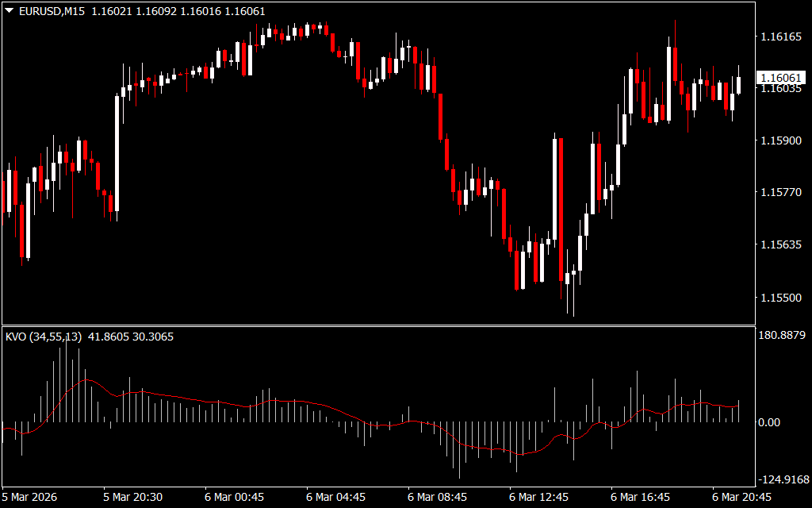
Task: Click the last candle on the price chart
Action: tap(738, 84)
